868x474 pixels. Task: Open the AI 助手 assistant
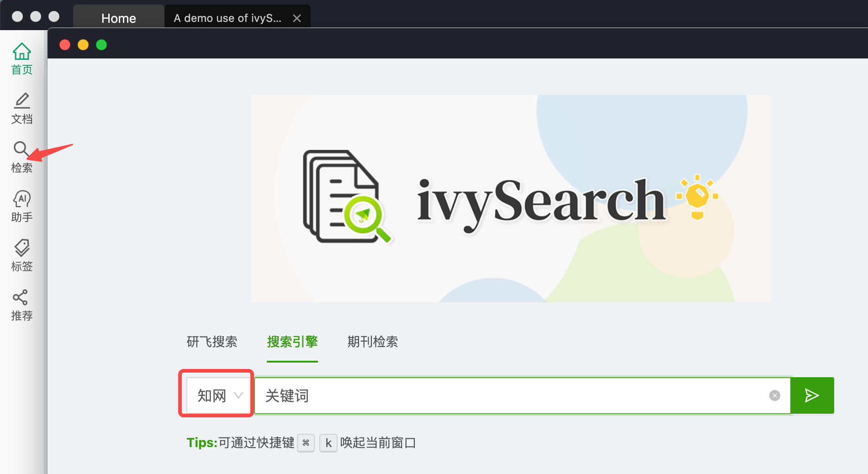21,207
